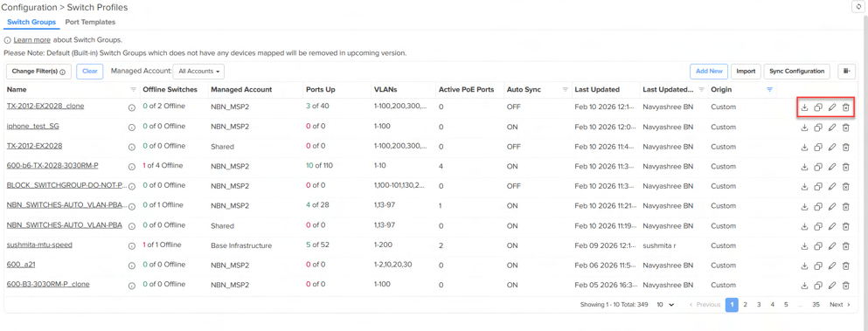
Task: Copy the iphone_test_SG row
Action: (x=818, y=128)
